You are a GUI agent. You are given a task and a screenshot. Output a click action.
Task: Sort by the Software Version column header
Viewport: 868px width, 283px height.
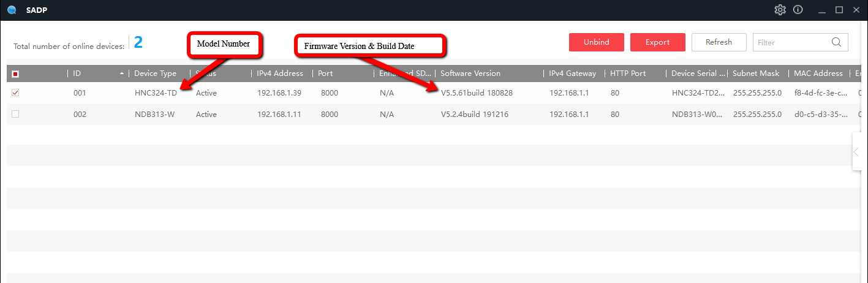coord(470,74)
